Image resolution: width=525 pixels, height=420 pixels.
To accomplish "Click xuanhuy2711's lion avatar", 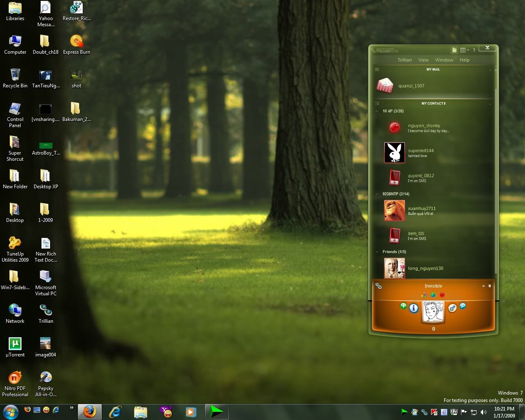I will pyautogui.click(x=395, y=210).
